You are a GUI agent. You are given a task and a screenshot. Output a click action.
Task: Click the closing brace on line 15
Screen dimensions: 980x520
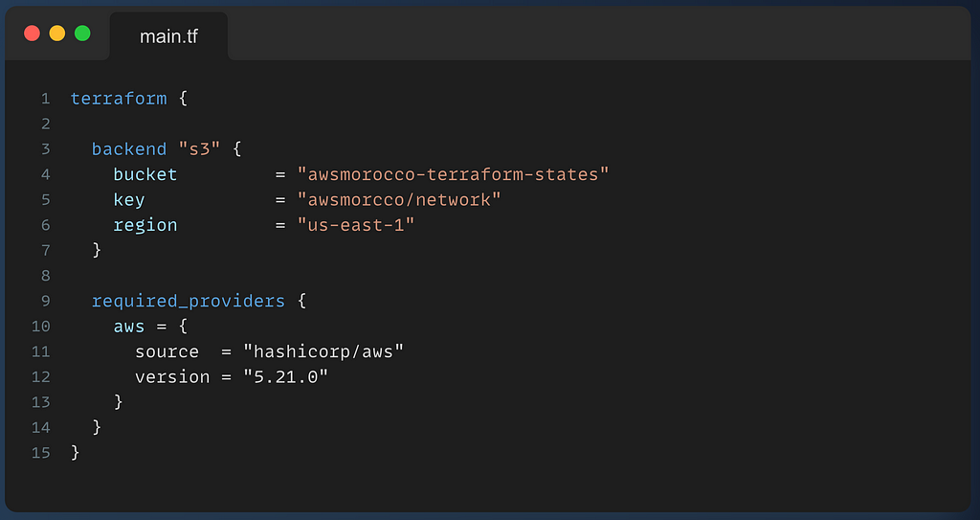[76, 452]
